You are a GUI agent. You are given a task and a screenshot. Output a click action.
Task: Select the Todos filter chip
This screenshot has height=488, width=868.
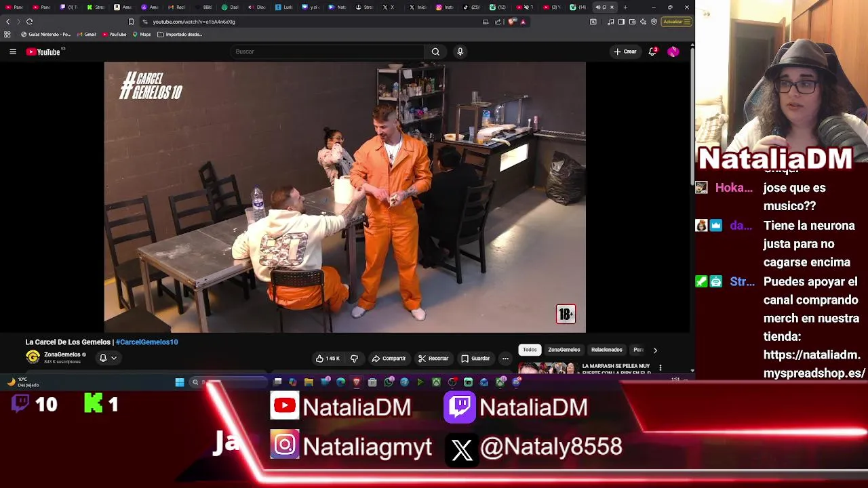click(530, 350)
